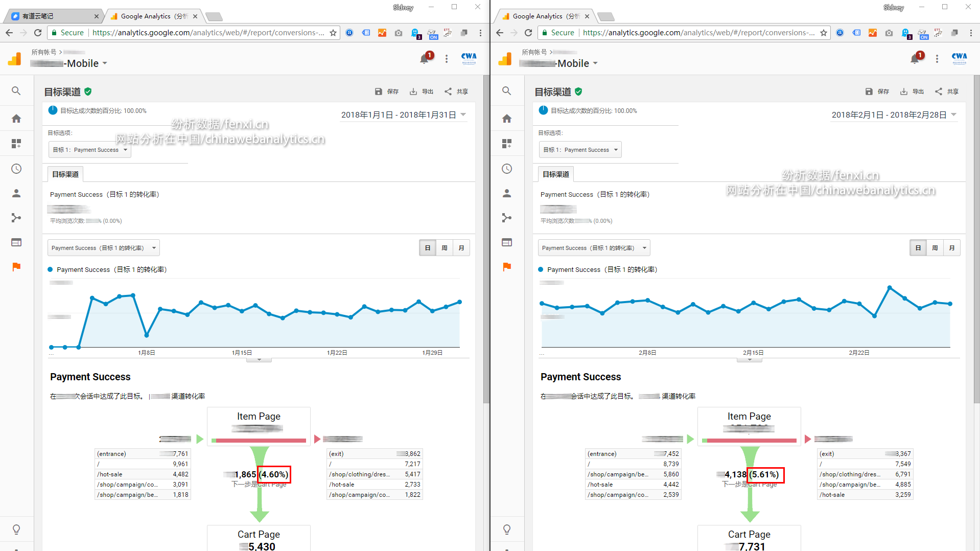This screenshot has width=980, height=551.
Task: Click 共享 share button in right window
Action: pyautogui.click(x=947, y=91)
